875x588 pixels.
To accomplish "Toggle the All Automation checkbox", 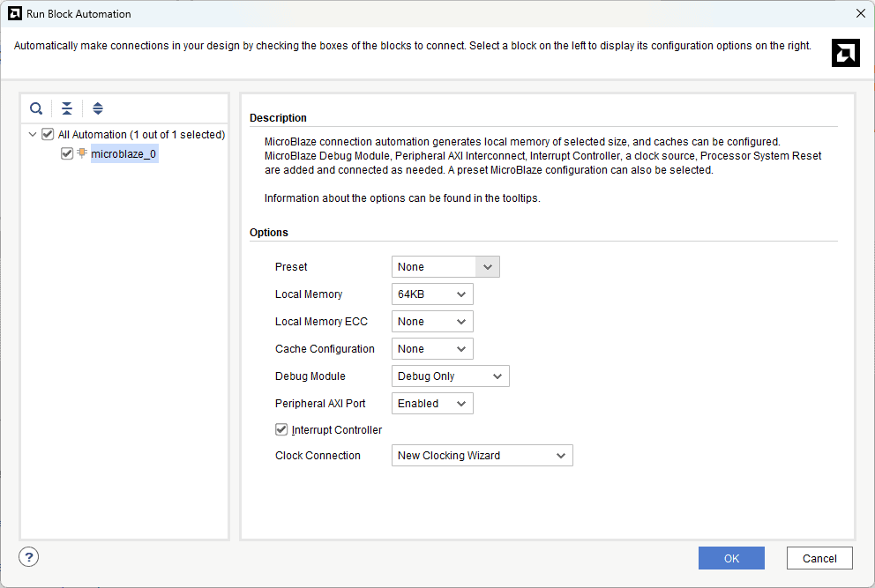I will pos(48,135).
